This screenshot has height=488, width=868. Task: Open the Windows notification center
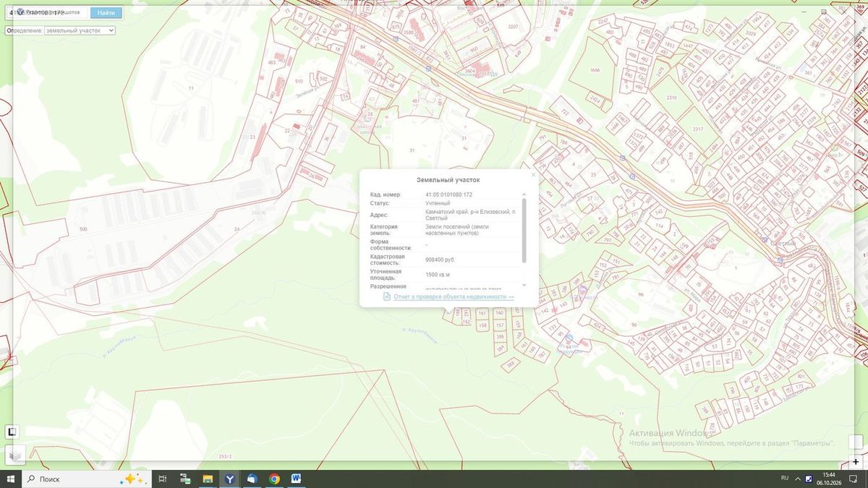(x=854, y=479)
